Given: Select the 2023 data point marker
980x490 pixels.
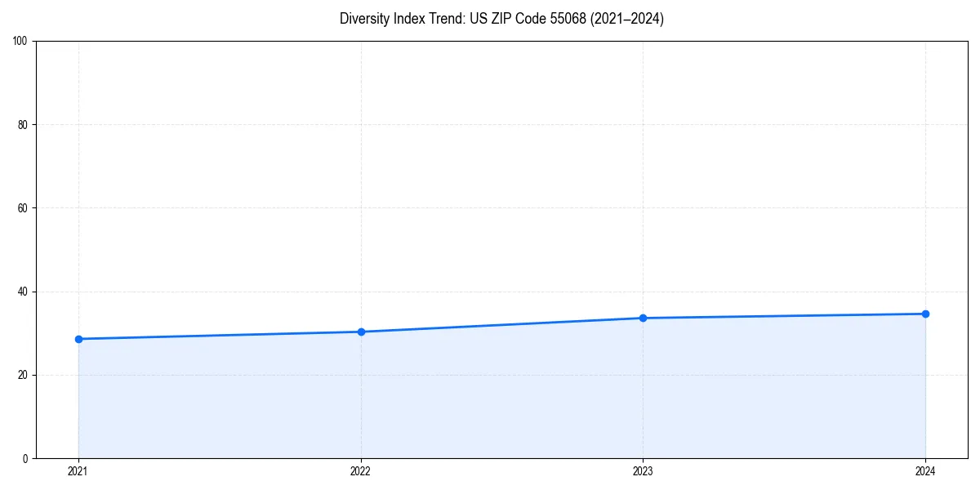Looking at the screenshot, I should click(644, 317).
